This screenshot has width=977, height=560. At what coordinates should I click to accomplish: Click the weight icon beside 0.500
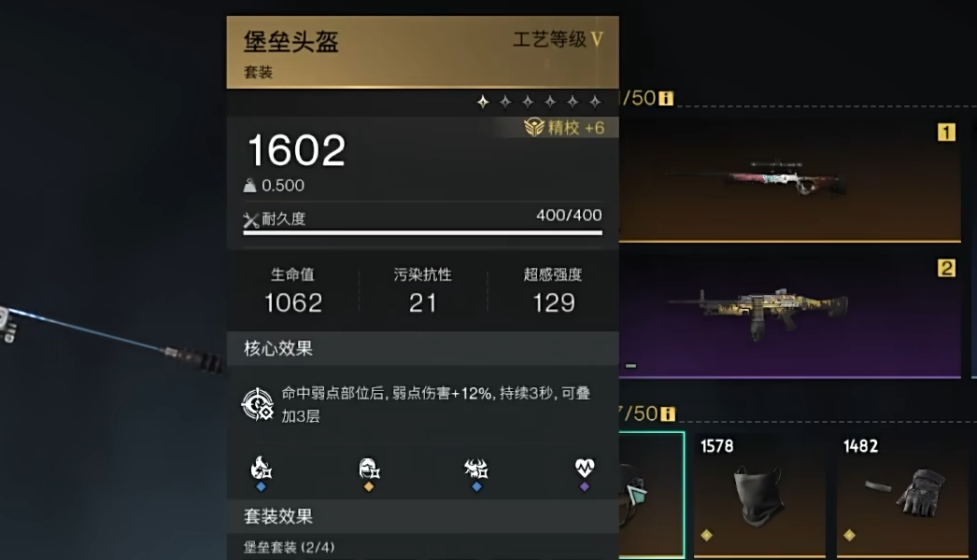click(250, 186)
